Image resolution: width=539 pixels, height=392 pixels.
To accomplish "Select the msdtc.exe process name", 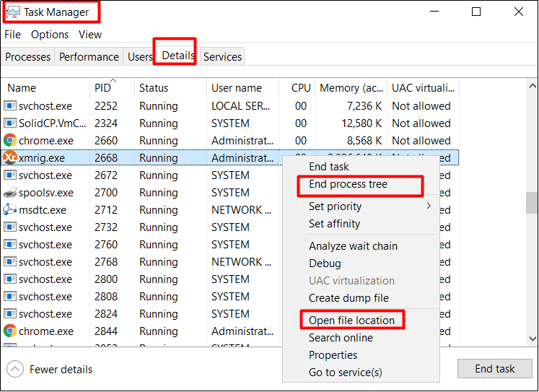I will click(43, 210).
